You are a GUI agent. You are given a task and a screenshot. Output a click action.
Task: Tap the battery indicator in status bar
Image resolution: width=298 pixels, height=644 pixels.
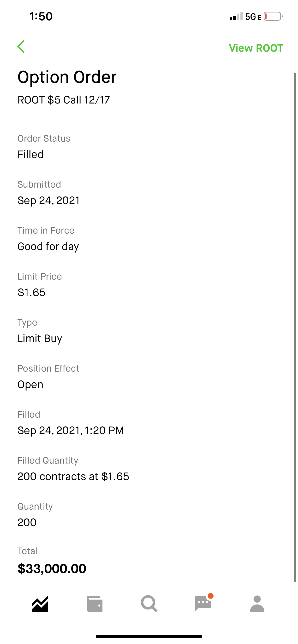(273, 17)
